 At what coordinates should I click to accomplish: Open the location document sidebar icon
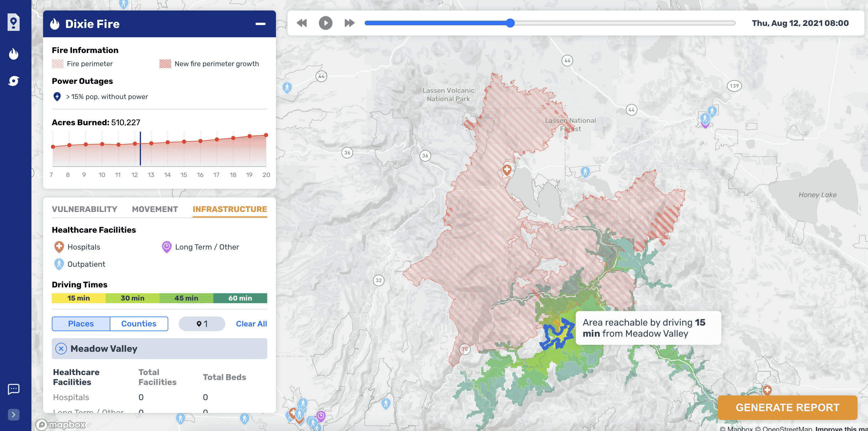(13, 23)
